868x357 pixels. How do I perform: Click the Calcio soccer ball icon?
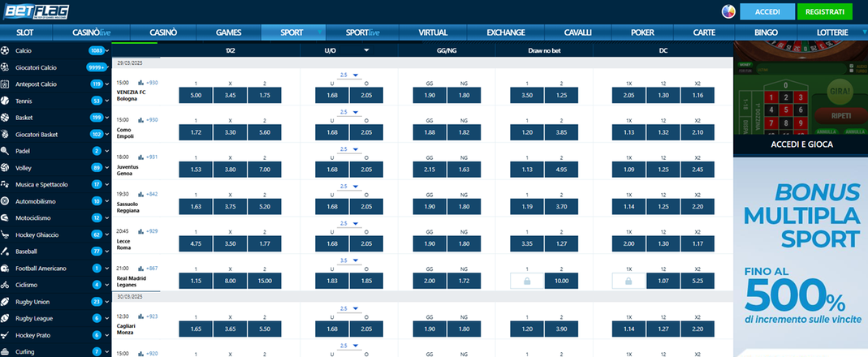point(6,50)
